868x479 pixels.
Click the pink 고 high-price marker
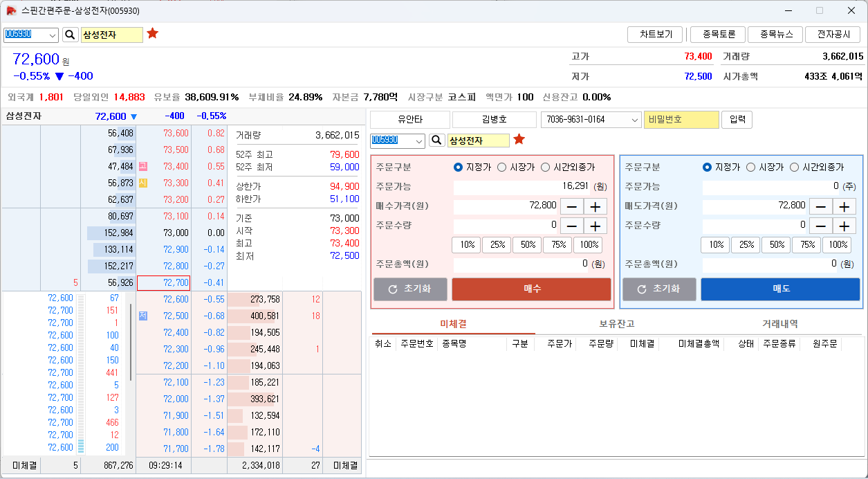tap(143, 166)
